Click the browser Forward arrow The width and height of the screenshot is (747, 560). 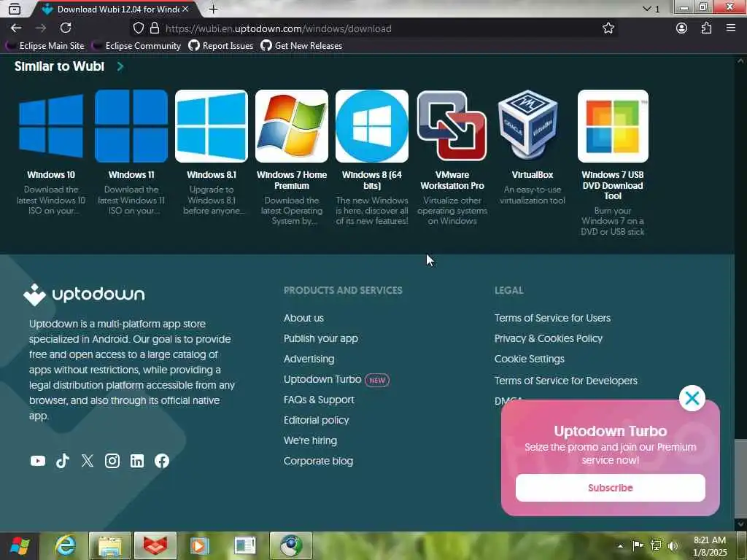pyautogui.click(x=41, y=28)
